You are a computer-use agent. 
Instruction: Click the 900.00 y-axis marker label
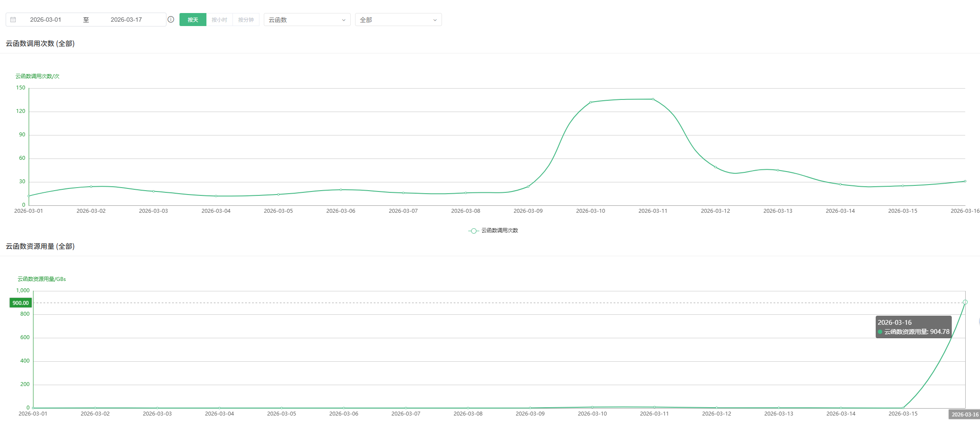click(x=20, y=303)
